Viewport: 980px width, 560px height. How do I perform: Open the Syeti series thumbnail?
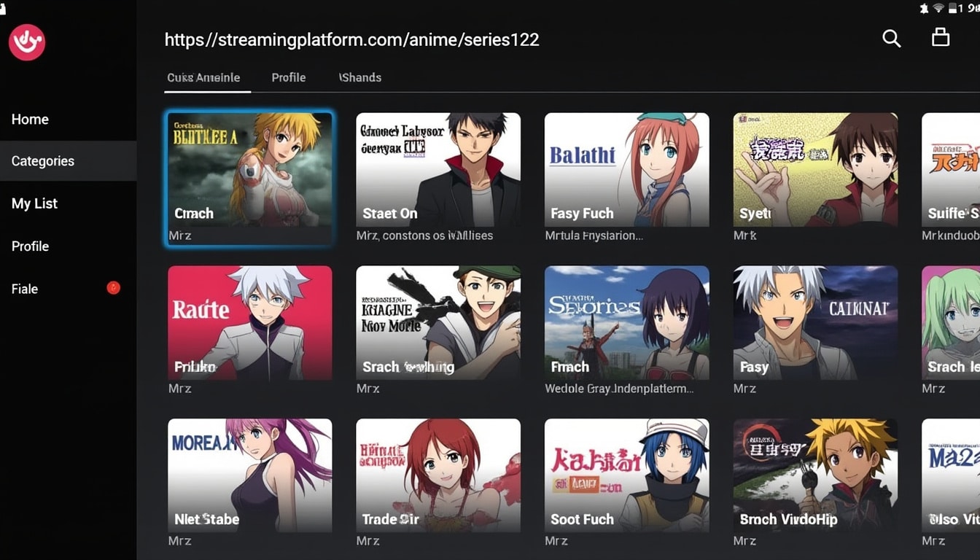point(815,169)
